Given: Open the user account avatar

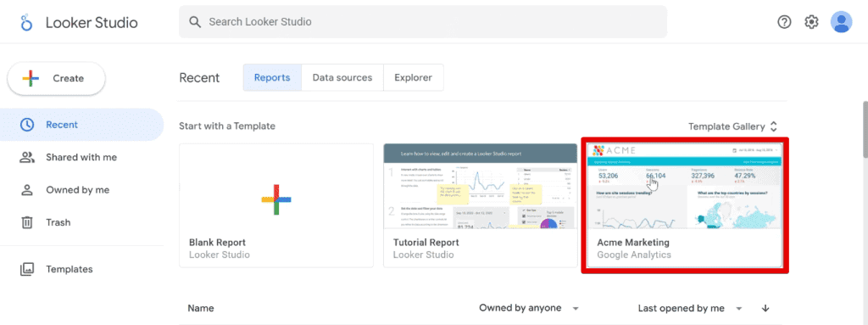Looking at the screenshot, I should (841, 22).
